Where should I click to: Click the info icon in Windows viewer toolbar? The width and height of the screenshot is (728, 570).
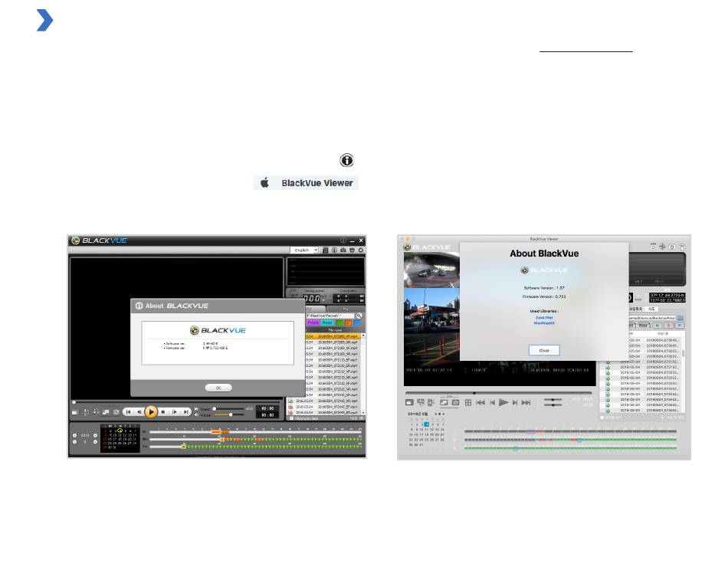pyautogui.click(x=334, y=251)
